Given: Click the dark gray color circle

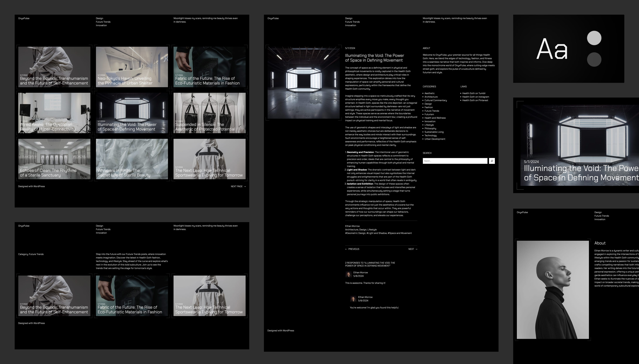Looking at the screenshot, I should coord(594,59).
